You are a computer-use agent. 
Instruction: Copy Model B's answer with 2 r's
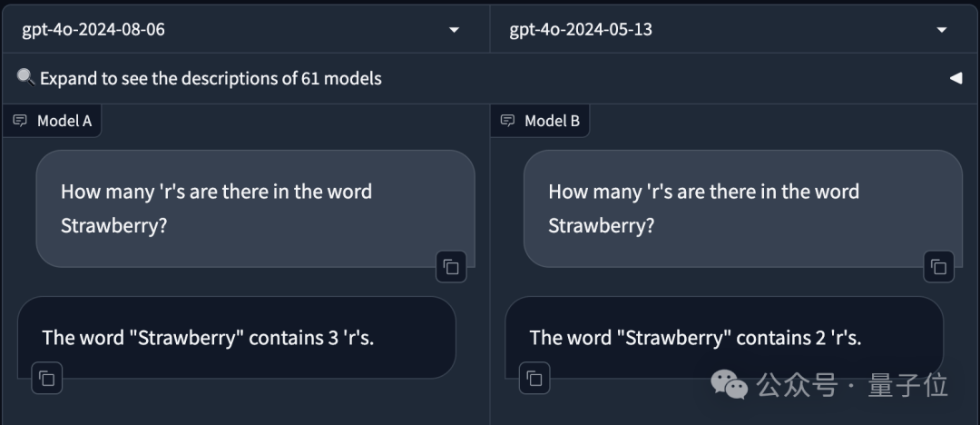click(x=534, y=379)
